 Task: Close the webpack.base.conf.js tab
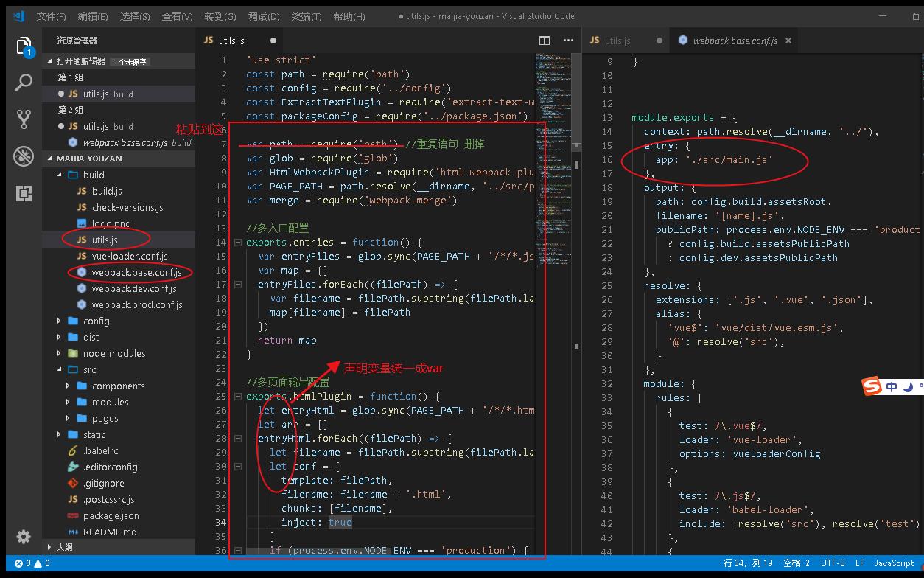pos(788,41)
